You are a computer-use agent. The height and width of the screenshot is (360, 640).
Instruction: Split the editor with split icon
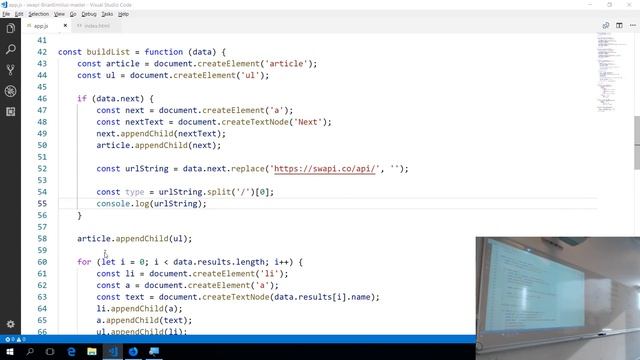tap(619, 25)
